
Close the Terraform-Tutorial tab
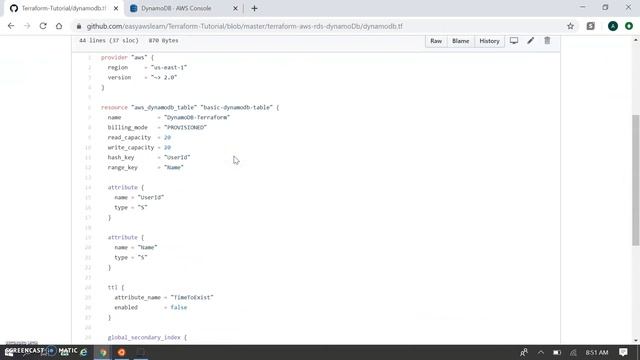(116, 8)
